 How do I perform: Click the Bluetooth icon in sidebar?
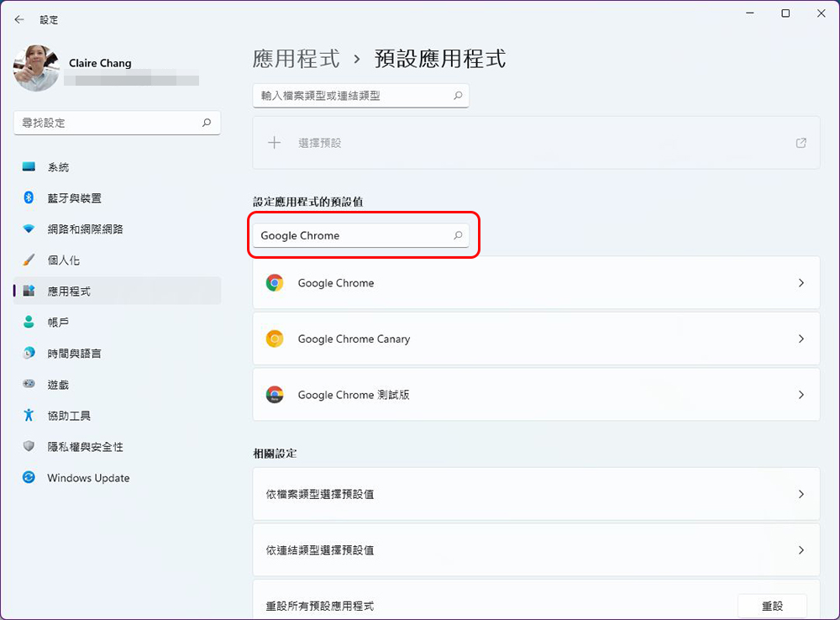point(29,197)
